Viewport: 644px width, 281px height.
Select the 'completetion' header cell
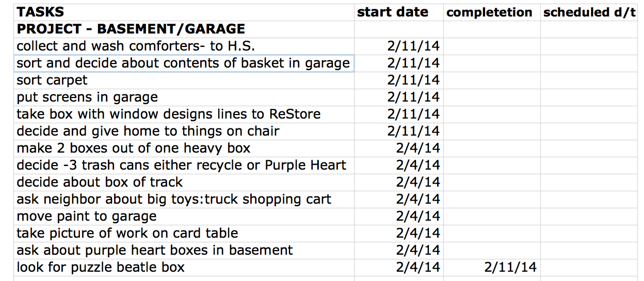click(491, 12)
